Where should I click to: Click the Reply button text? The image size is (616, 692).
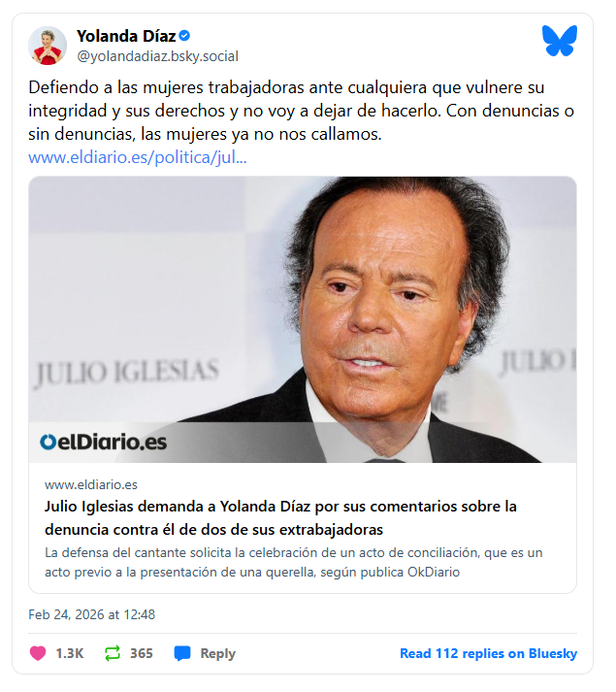tap(218, 653)
